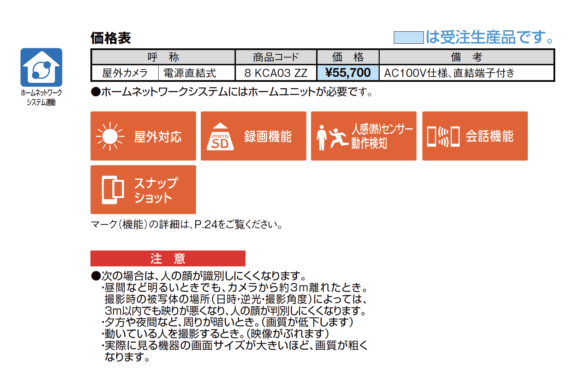
Task: Select the 録画機能 feature badge text
Action: pos(268,137)
